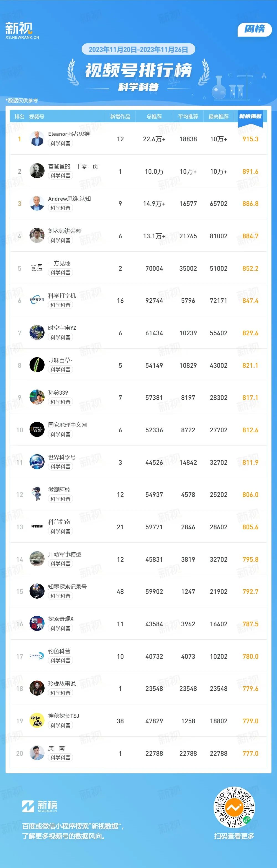Click the 新视 logo at top left
This screenshot has width=277, height=868.
22,31
